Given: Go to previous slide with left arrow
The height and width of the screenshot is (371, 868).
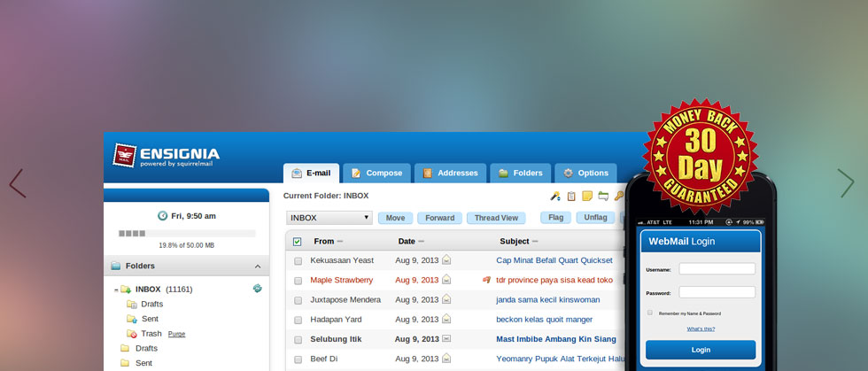Looking at the screenshot, I should [17, 183].
